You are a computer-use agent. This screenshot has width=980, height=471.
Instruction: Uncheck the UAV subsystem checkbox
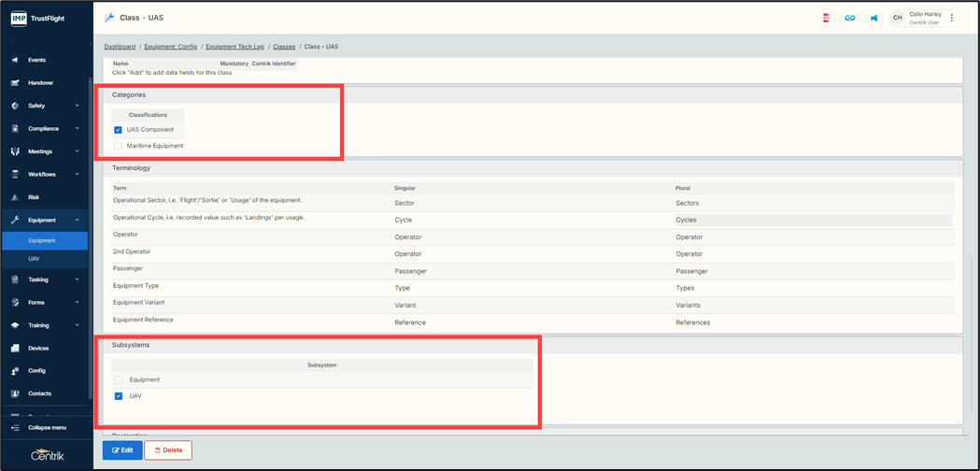[x=118, y=396]
